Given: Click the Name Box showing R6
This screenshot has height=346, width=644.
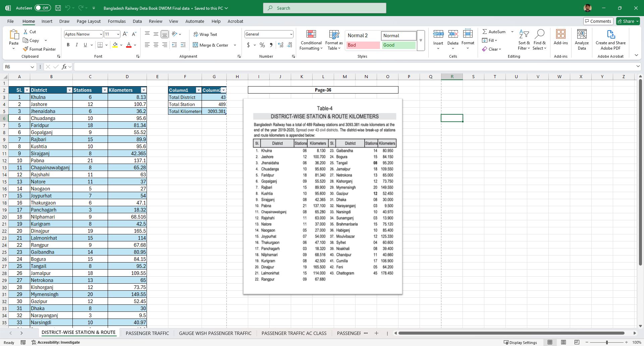Looking at the screenshot, I should (19, 67).
